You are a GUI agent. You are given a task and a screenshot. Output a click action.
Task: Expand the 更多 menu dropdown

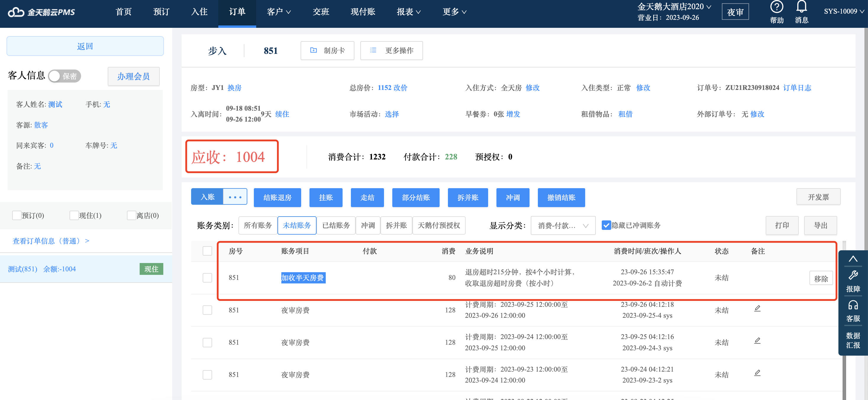click(x=454, y=12)
